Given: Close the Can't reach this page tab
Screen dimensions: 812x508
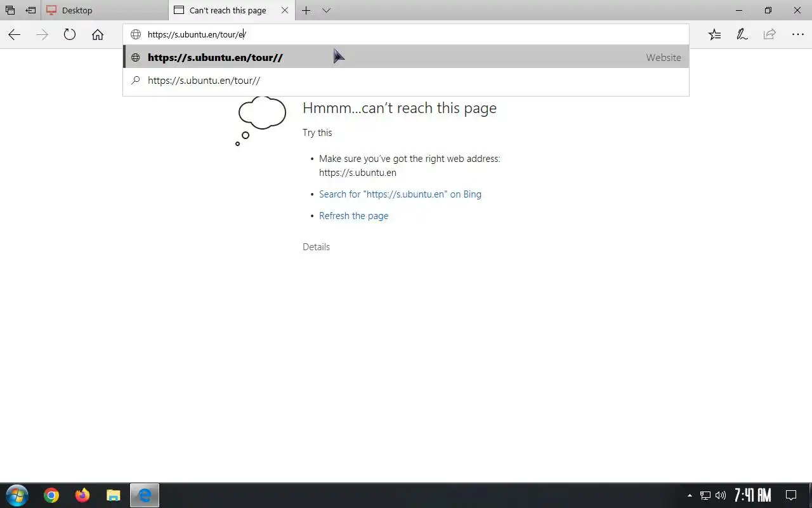Looking at the screenshot, I should [285, 10].
